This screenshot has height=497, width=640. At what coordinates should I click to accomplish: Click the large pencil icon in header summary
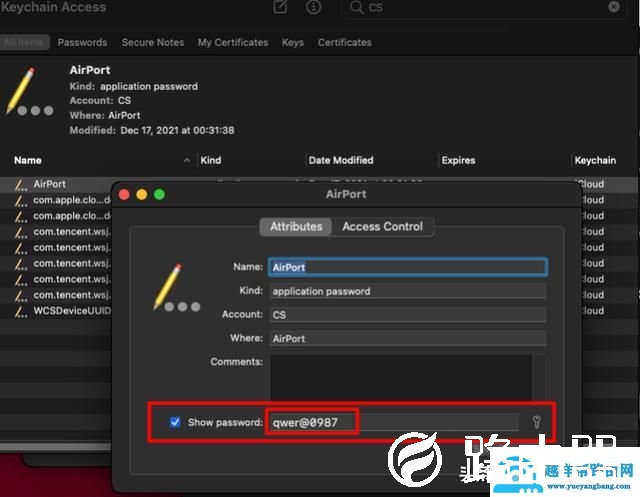29,92
